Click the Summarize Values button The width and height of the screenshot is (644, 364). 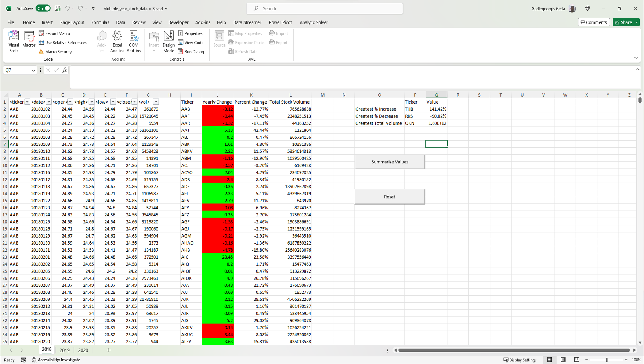point(390,162)
